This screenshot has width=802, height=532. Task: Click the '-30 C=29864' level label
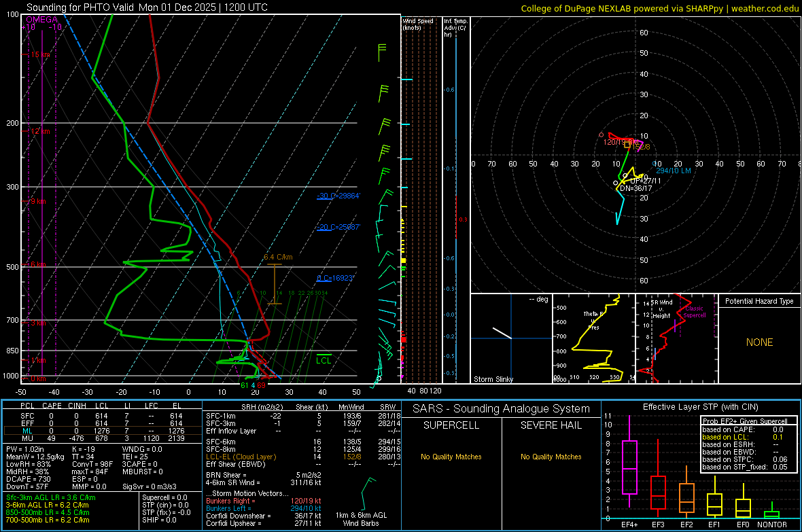click(338, 196)
